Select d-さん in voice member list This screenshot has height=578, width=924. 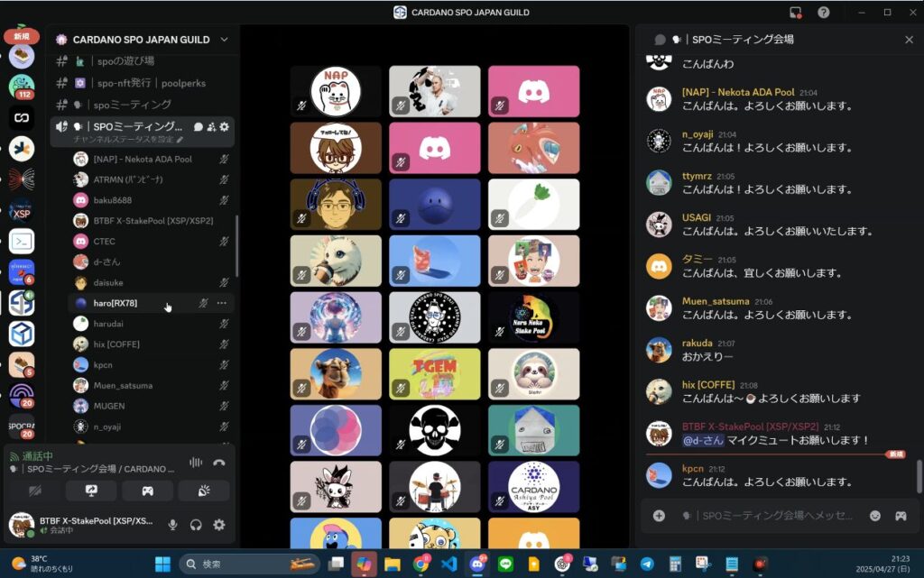click(152, 261)
